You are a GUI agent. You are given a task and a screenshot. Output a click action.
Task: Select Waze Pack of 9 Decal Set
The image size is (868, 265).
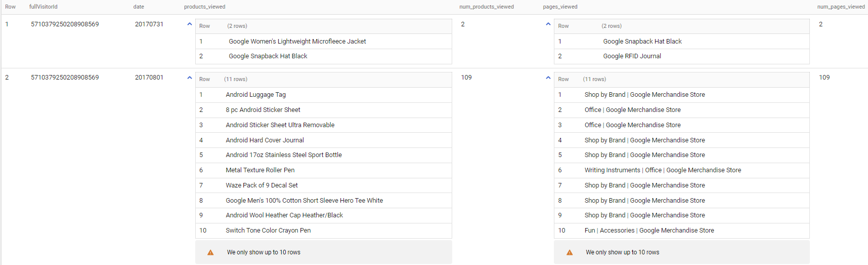[x=262, y=185]
